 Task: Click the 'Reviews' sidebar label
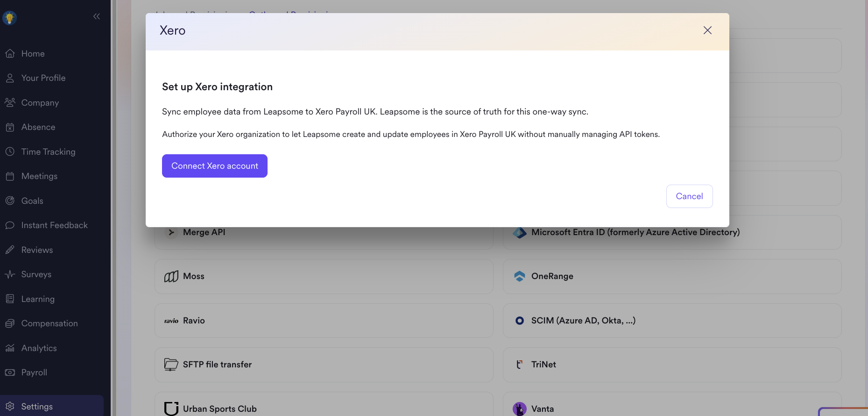pyautogui.click(x=37, y=250)
